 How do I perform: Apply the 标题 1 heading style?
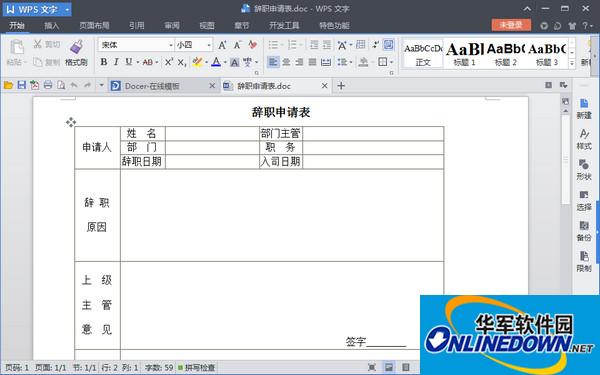464,54
